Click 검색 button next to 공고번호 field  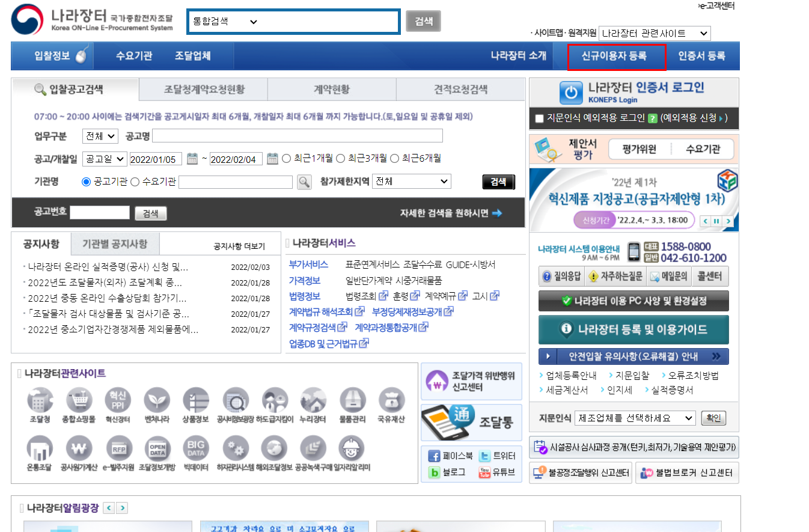click(x=150, y=213)
